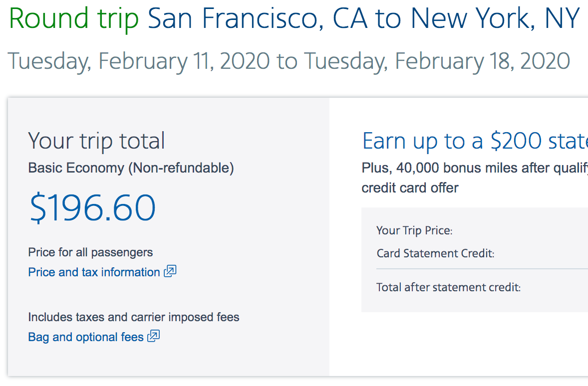
Task: Click the Your Trip Price row label
Action: coord(414,230)
